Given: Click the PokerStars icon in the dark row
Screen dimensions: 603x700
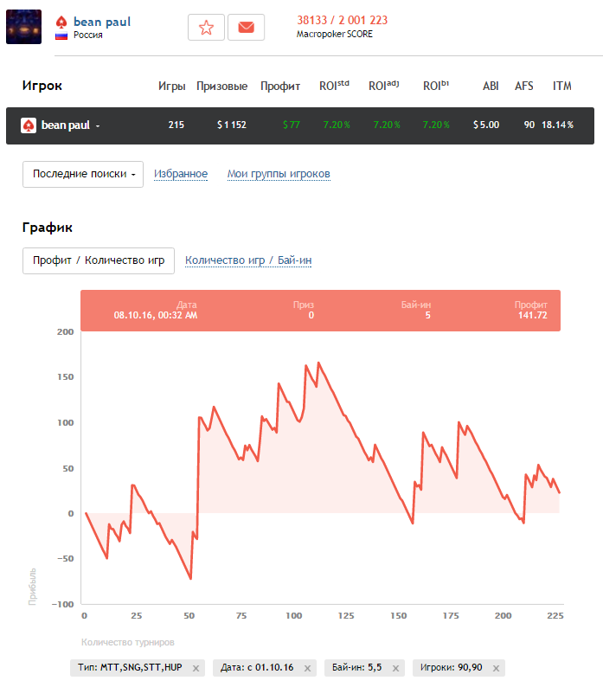Looking at the screenshot, I should (29, 125).
